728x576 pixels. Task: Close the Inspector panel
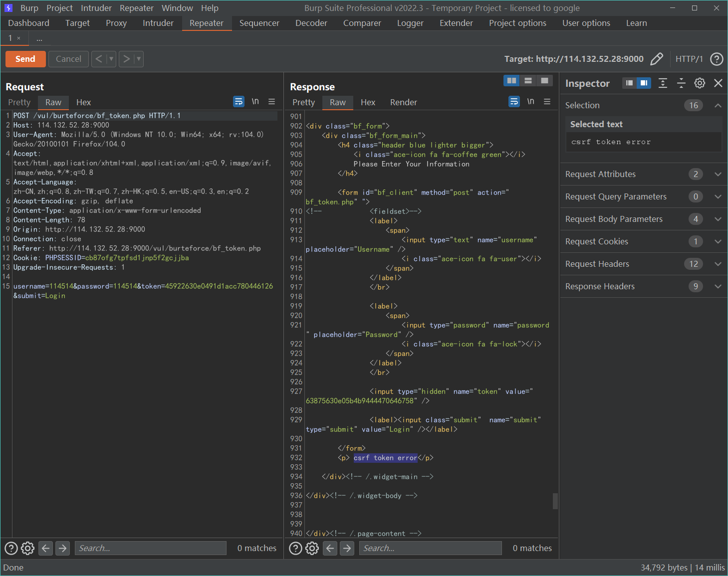click(x=718, y=83)
